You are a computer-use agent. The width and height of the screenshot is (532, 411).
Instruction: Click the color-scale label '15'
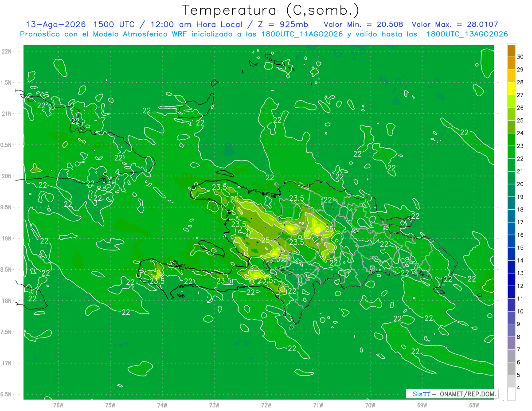520,248
